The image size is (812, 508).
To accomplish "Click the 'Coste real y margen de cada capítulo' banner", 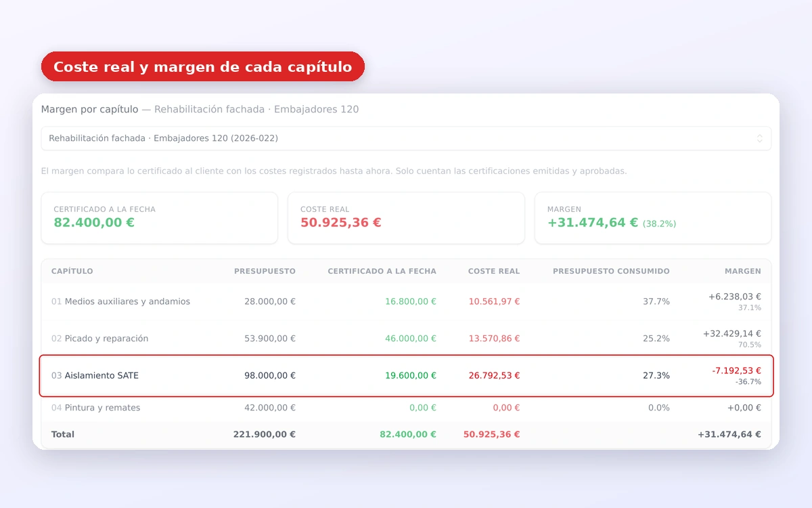I will (202, 67).
